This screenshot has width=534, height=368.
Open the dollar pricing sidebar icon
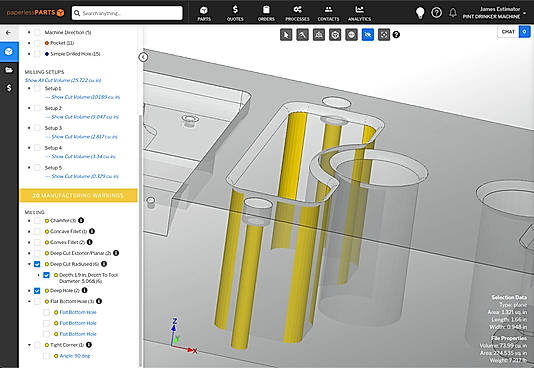(9, 88)
